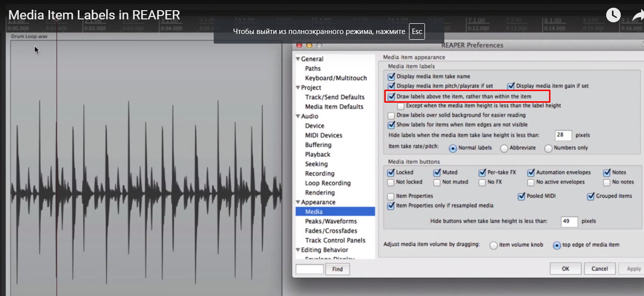Open the Paths preferences page
Screen dimensions: 644x296
[x=313, y=69]
